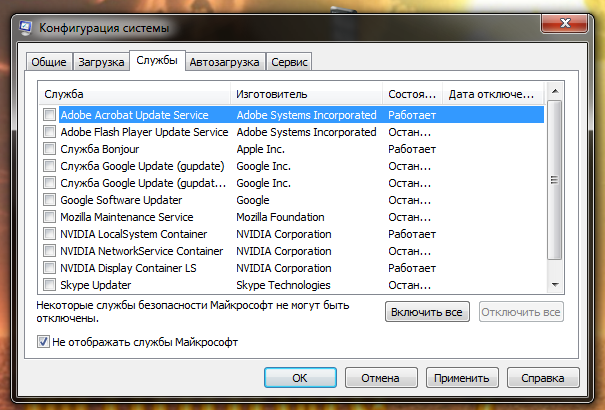Viewport: 605px width, 410px height.
Task: Select Adobe Acrobat Update Service row
Action: tap(291, 115)
